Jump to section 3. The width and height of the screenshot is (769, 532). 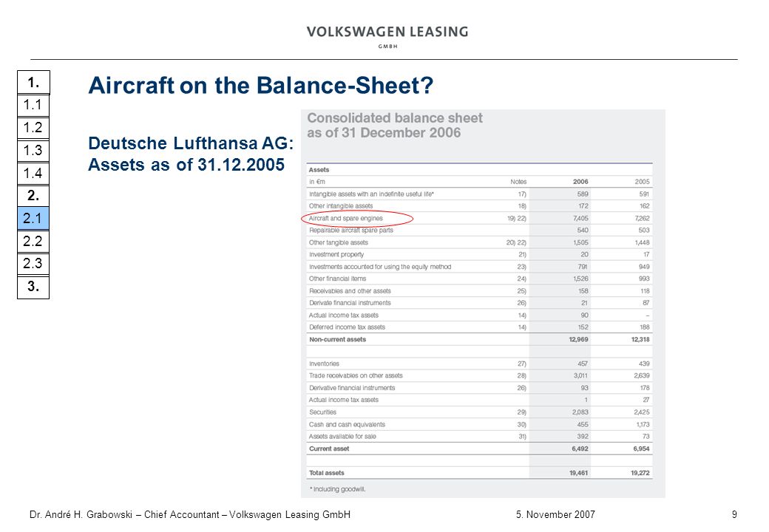[x=33, y=287]
